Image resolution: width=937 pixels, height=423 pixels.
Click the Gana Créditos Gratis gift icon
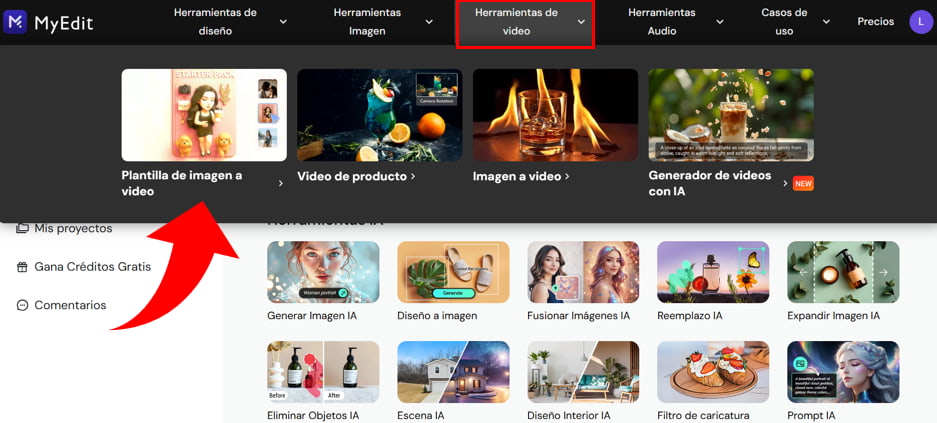point(22,267)
